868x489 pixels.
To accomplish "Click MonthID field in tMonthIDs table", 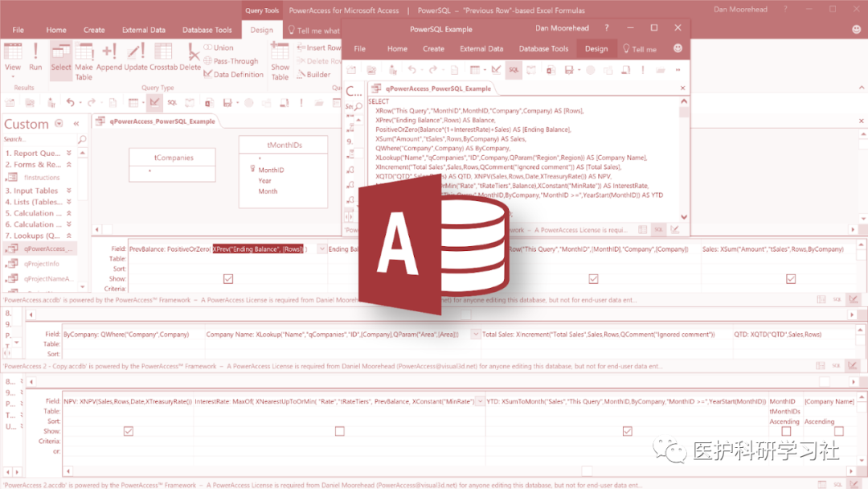I will pyautogui.click(x=271, y=170).
